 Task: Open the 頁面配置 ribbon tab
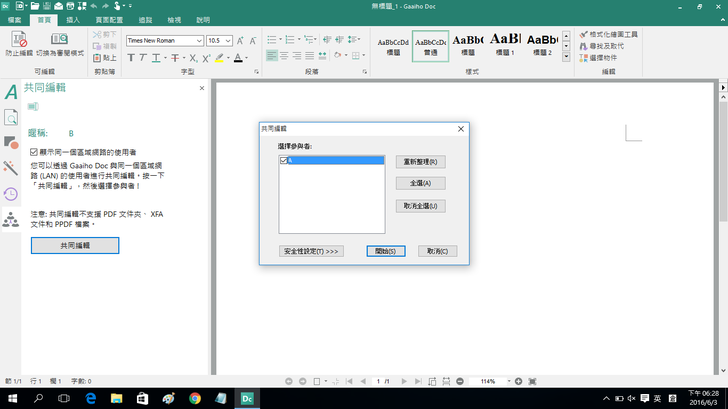pyautogui.click(x=108, y=19)
